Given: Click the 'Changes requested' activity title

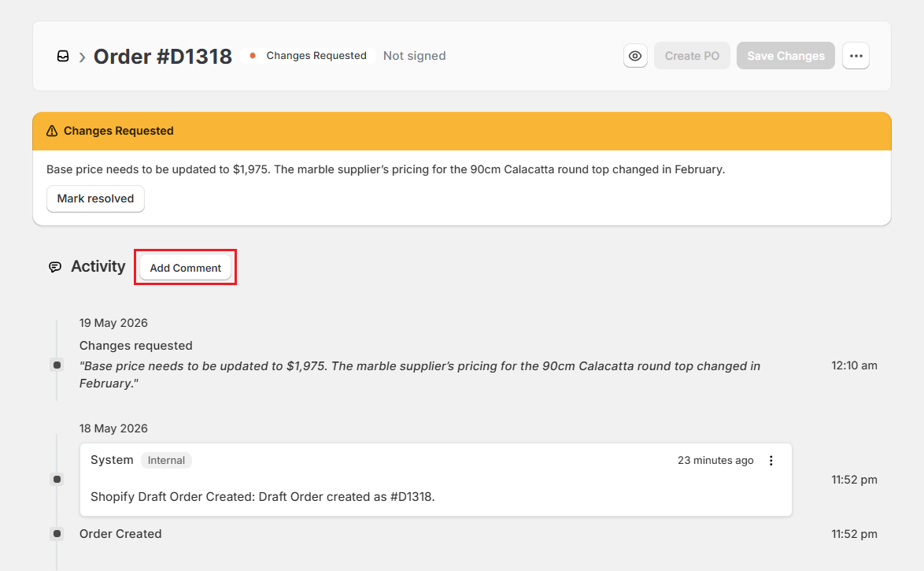Looking at the screenshot, I should coord(136,346).
